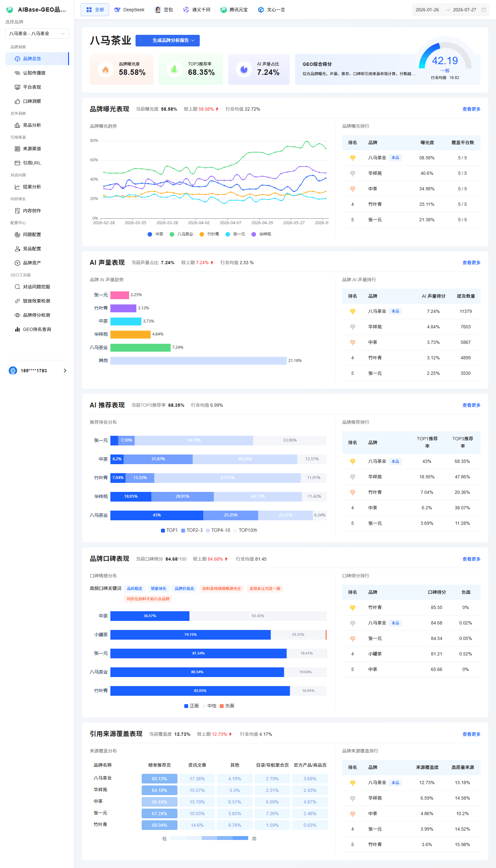This screenshot has height=868, width=496.
Task: Open 问题配置 settings
Action: pyautogui.click(x=37, y=234)
